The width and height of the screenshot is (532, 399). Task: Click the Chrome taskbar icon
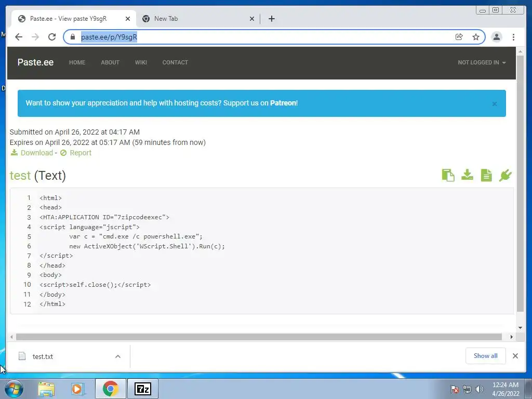pyautogui.click(x=110, y=389)
